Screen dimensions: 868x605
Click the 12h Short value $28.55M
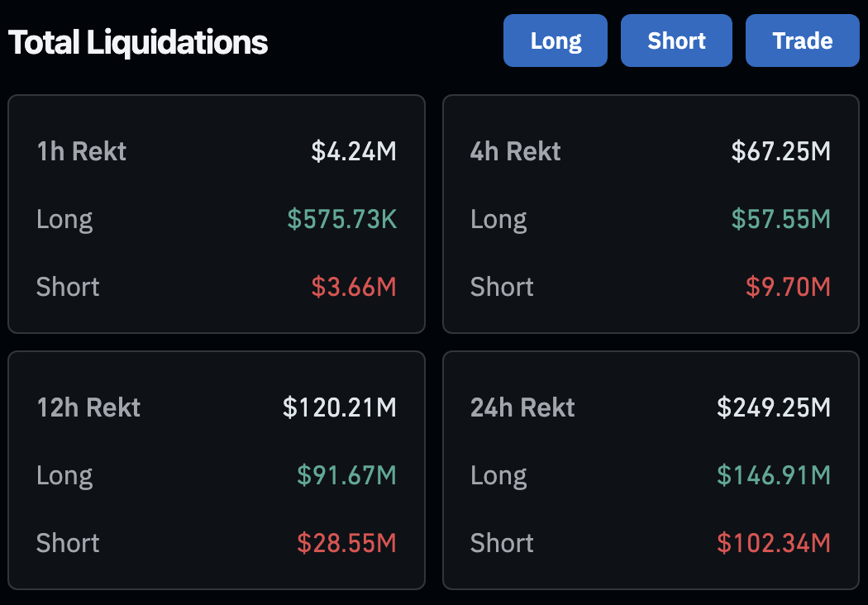(x=346, y=543)
